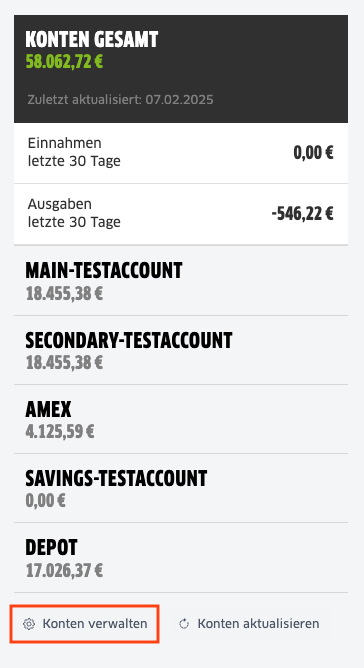Click the 0,00 € income amount
This screenshot has width=364, height=668.
tap(313, 153)
